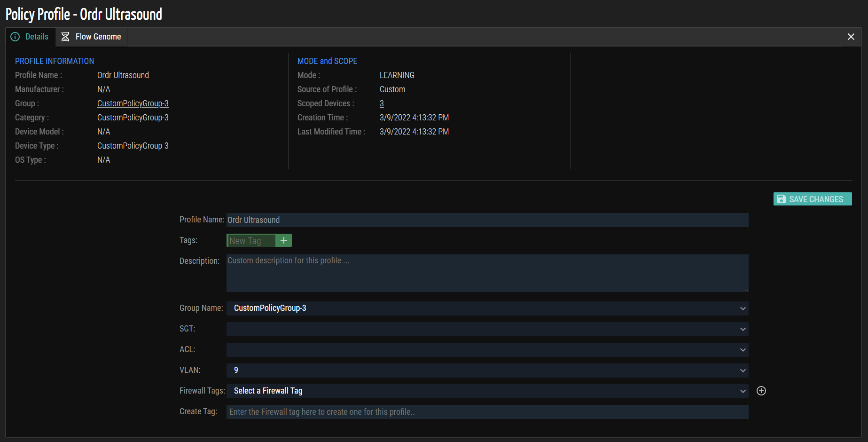The image size is (868, 442).
Task: Open the VLAN dropdown showing 9
Action: [x=487, y=371]
